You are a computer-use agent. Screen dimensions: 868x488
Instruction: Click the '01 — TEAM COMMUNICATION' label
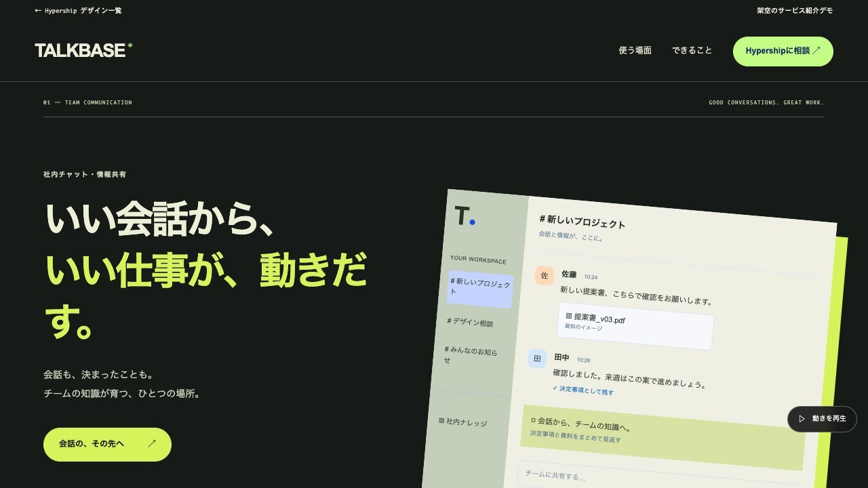87,102
